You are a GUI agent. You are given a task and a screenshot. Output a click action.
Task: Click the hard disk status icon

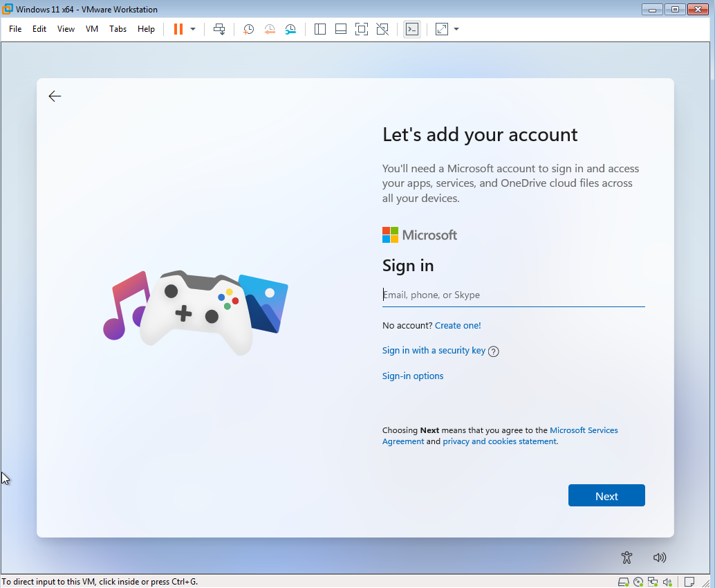coord(623,582)
